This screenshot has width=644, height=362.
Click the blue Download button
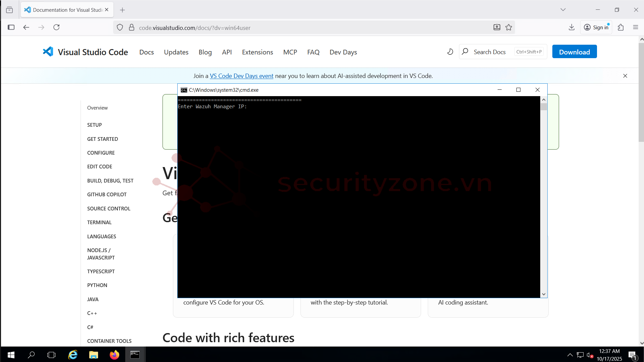click(574, 52)
